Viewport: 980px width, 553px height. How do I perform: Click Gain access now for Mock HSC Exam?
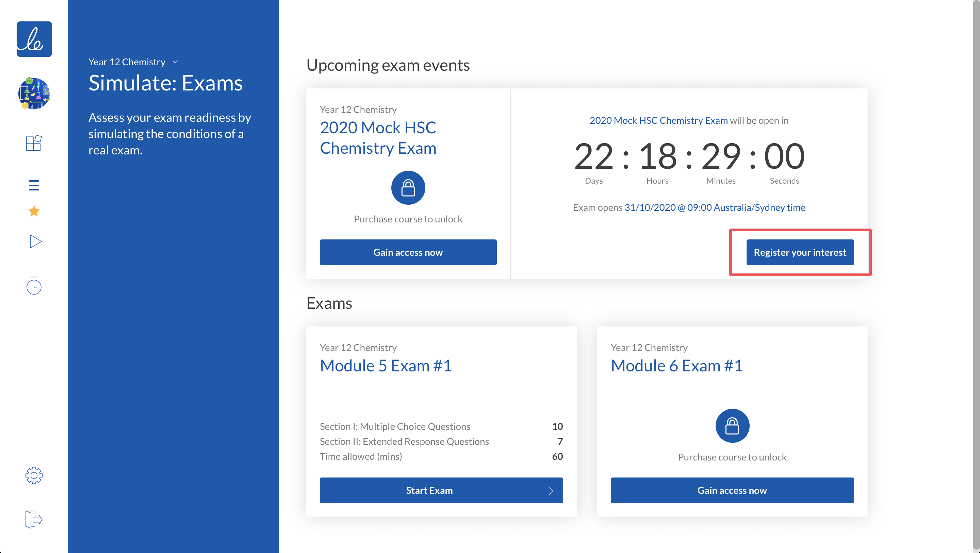pos(408,252)
